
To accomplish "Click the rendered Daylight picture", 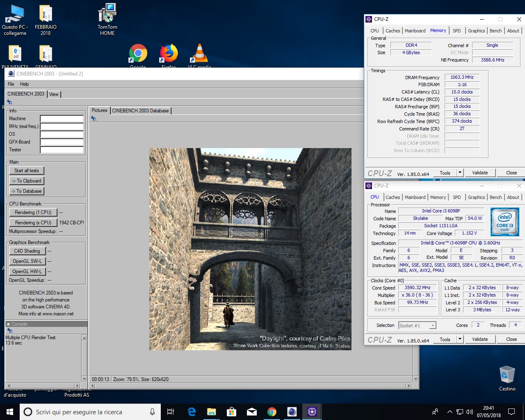I will [x=250, y=249].
